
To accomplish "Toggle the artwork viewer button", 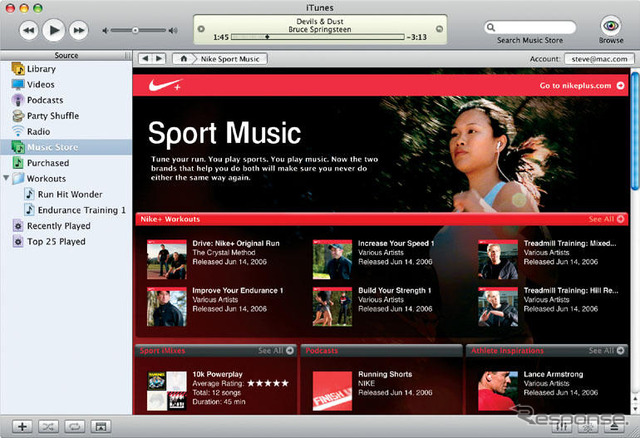I will click(100, 427).
